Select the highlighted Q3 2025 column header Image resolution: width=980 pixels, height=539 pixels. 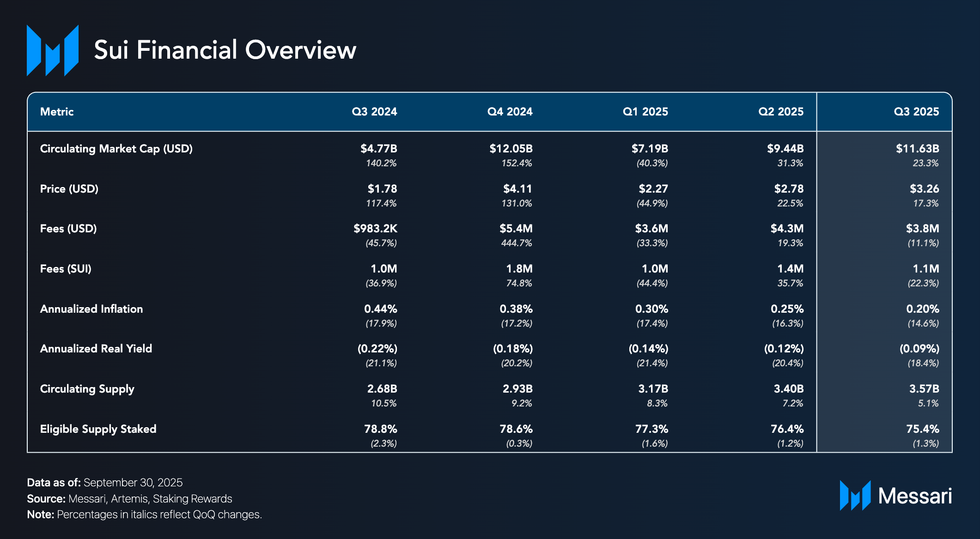[x=916, y=112]
